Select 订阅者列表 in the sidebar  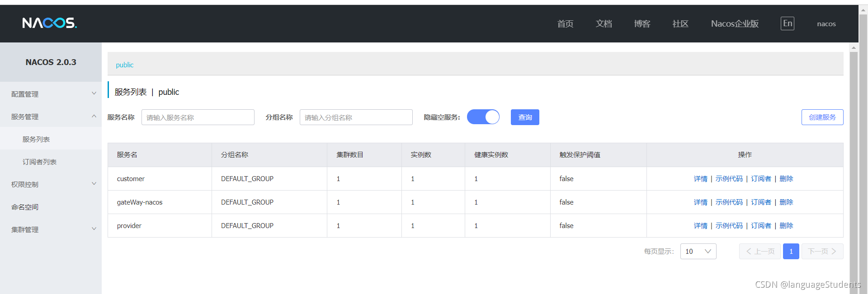[51, 162]
